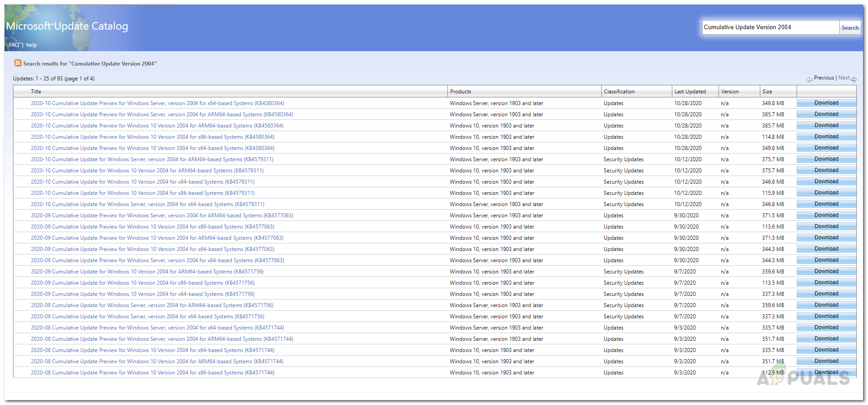Download Windows 10 x64 KB4579311 346.8 MB update
Screen dimensions: 868x405
(826, 181)
